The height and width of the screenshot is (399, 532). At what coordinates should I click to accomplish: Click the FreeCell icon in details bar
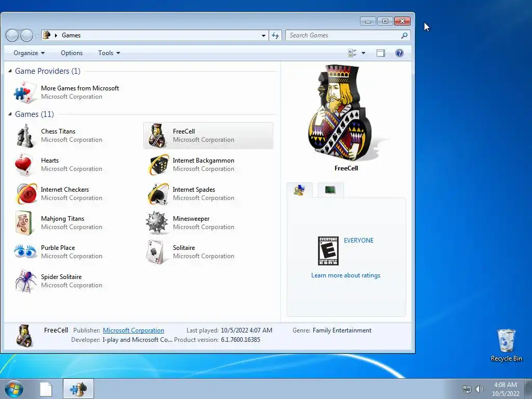(x=24, y=336)
